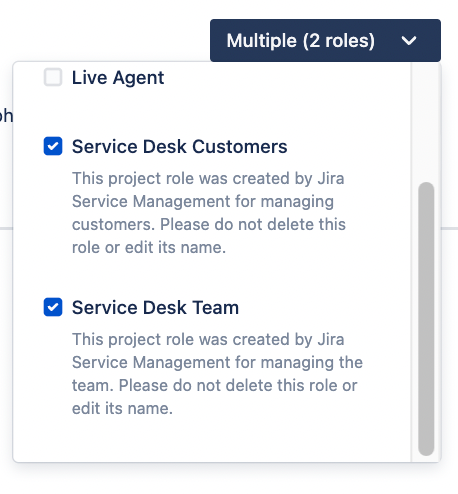Click the chevron arrow in roles dropdown
The width and height of the screenshot is (458, 494).
[x=409, y=41]
